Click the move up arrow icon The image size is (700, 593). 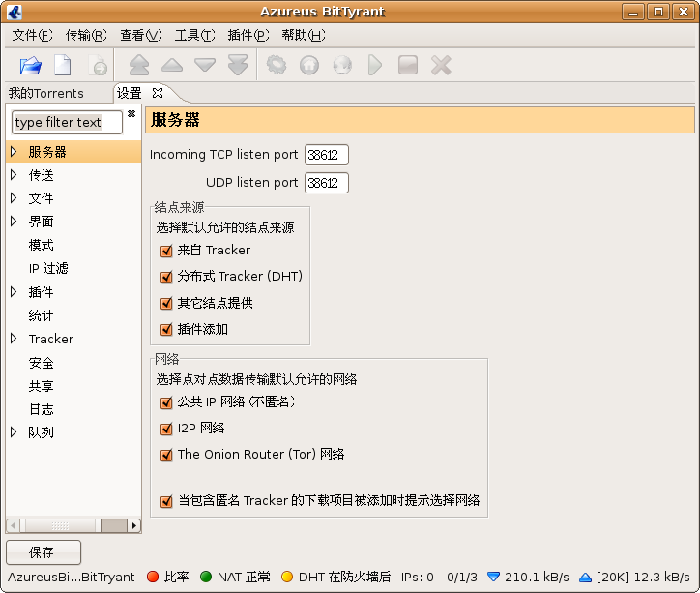[172, 65]
